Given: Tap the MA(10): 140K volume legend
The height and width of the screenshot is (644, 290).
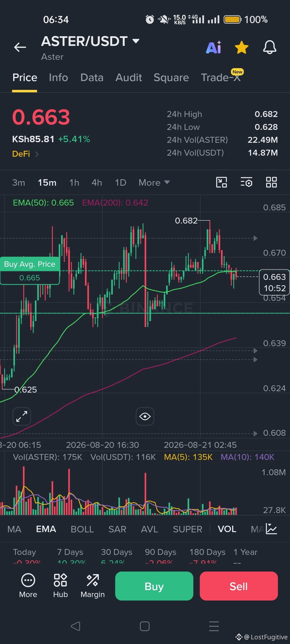Looking at the screenshot, I should [x=247, y=457].
